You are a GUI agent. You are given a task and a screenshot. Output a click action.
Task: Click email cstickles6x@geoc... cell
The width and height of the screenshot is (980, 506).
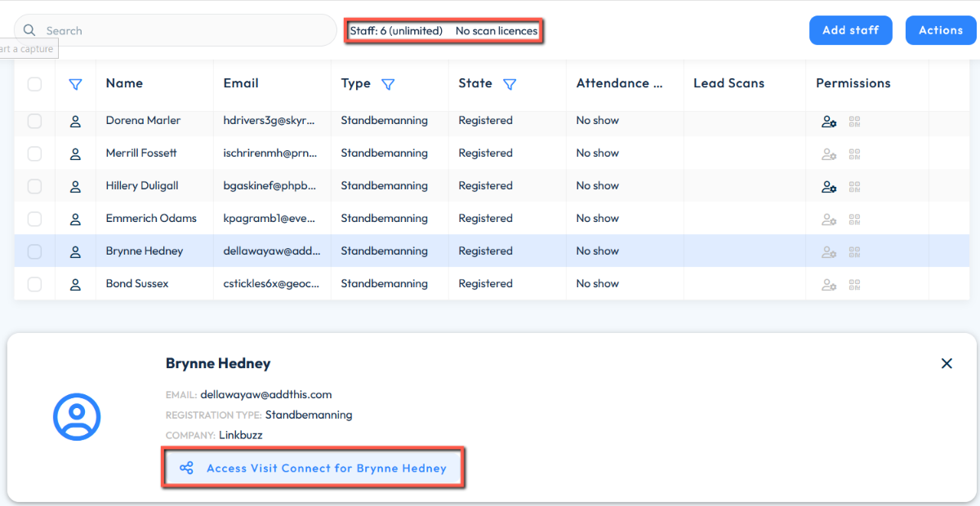pyautogui.click(x=270, y=284)
